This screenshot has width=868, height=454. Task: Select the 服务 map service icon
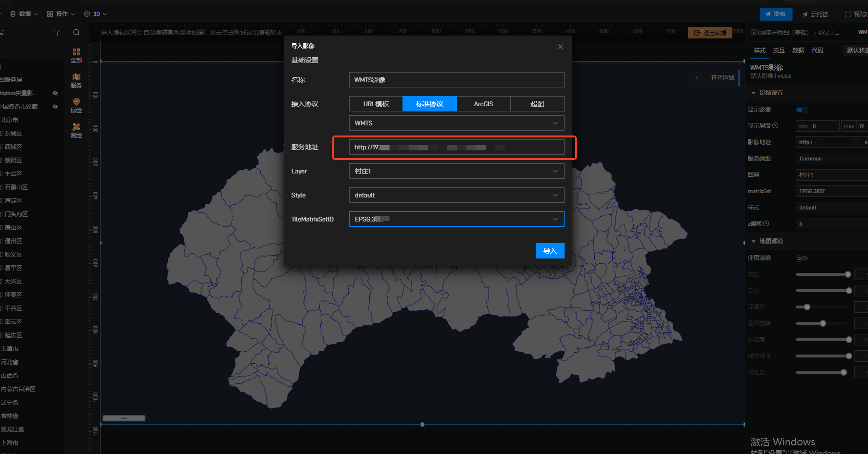pyautogui.click(x=76, y=80)
